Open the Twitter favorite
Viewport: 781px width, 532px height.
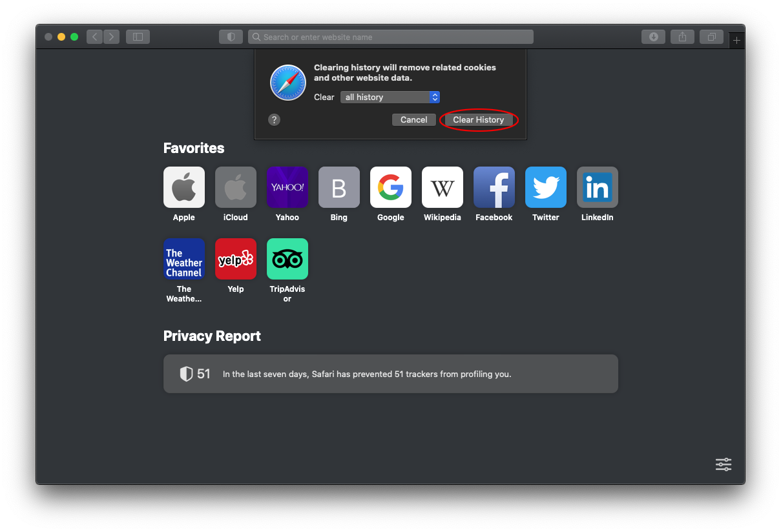(x=546, y=187)
